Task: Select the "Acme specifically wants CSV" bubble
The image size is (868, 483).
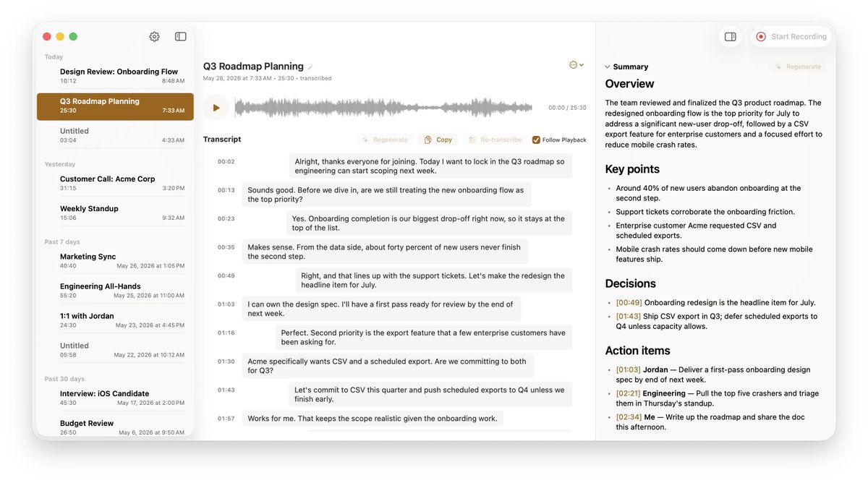Action: [x=388, y=366]
